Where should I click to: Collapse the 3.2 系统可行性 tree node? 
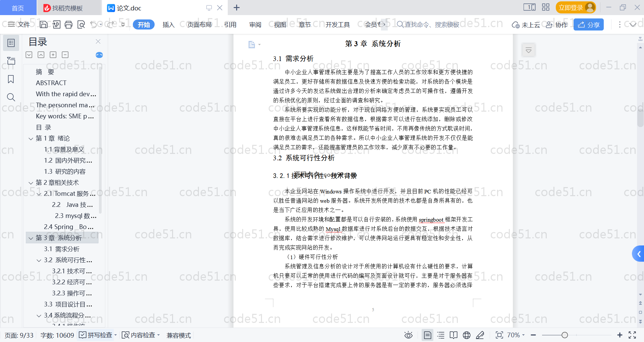(39, 260)
